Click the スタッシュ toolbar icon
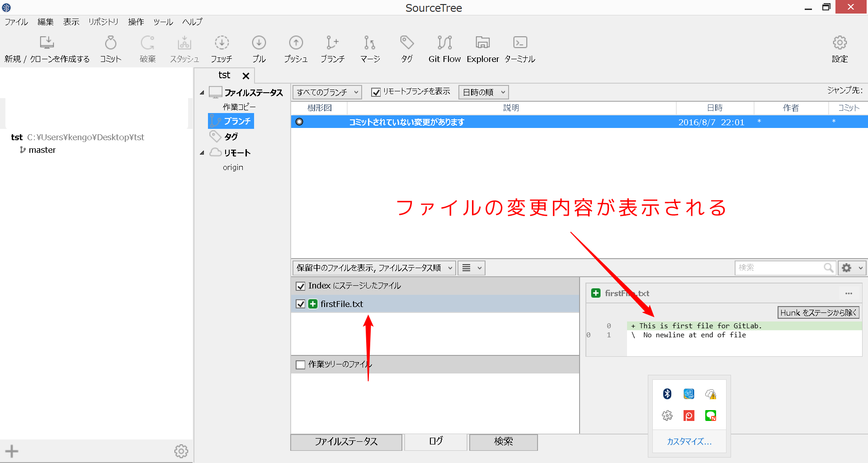Image resolution: width=868 pixels, height=463 pixels. pyautogui.click(x=184, y=43)
